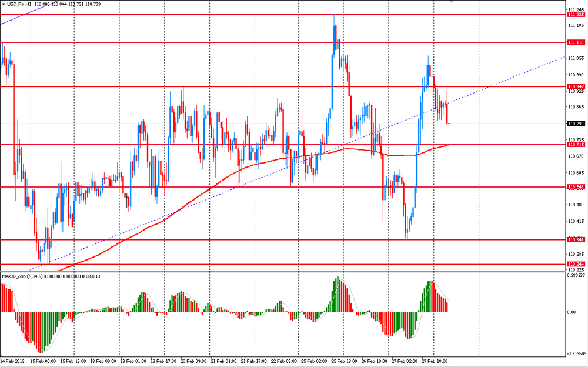Select the red 110.341 price level label
Screen dimensions: 588x367
[x=576, y=239]
